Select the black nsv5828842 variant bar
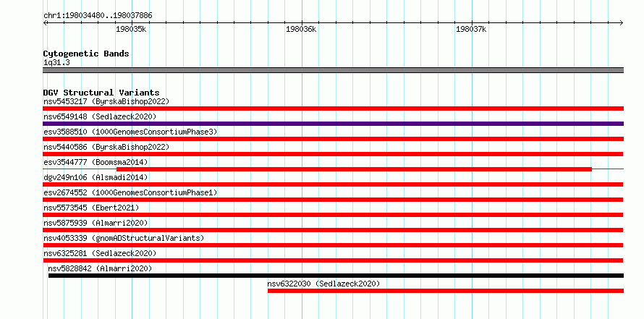 click(336, 276)
